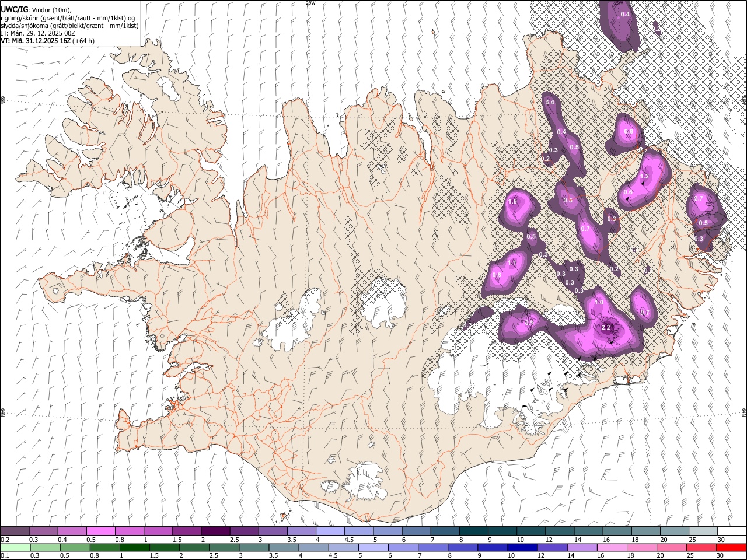Image resolution: width=747 pixels, height=560 pixels.
Task: Click the '15W' longitude label
Action: click(619, 3)
